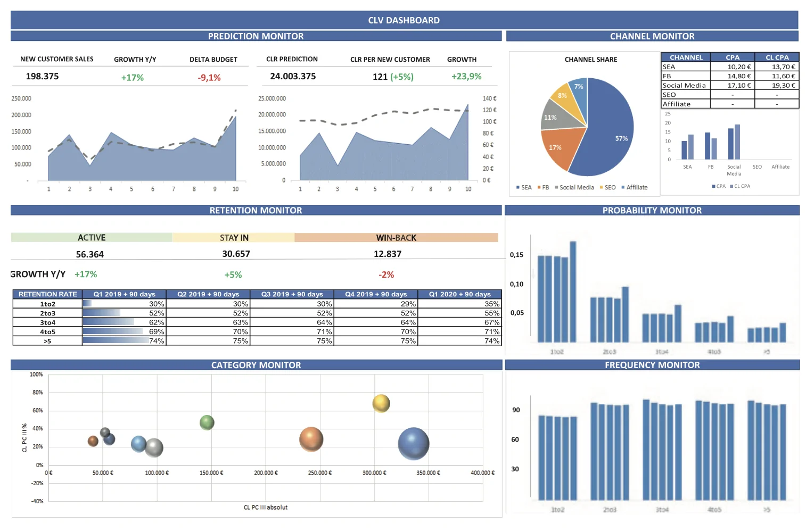
Task: Click the Q3 2019 + 90 days column header
Action: tap(292, 294)
